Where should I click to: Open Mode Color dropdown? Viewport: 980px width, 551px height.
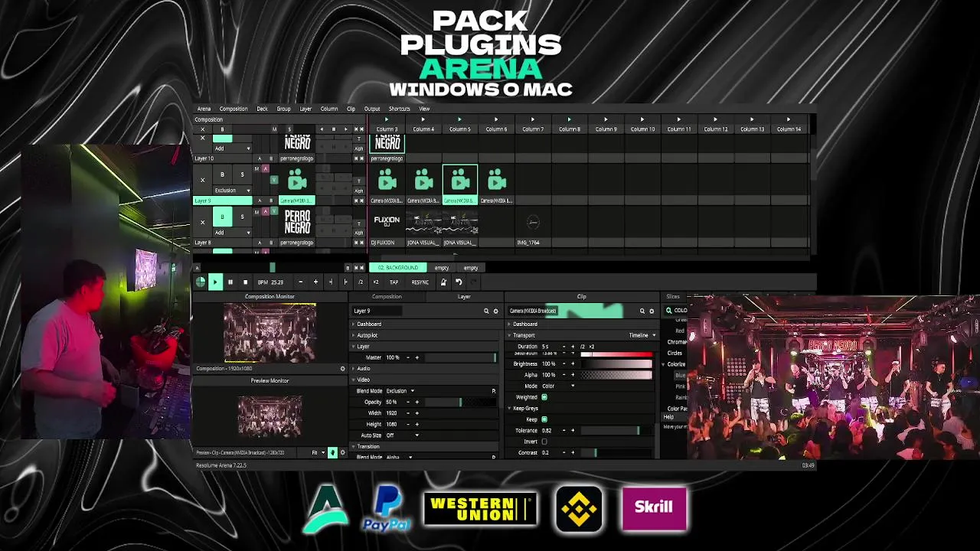tap(558, 386)
